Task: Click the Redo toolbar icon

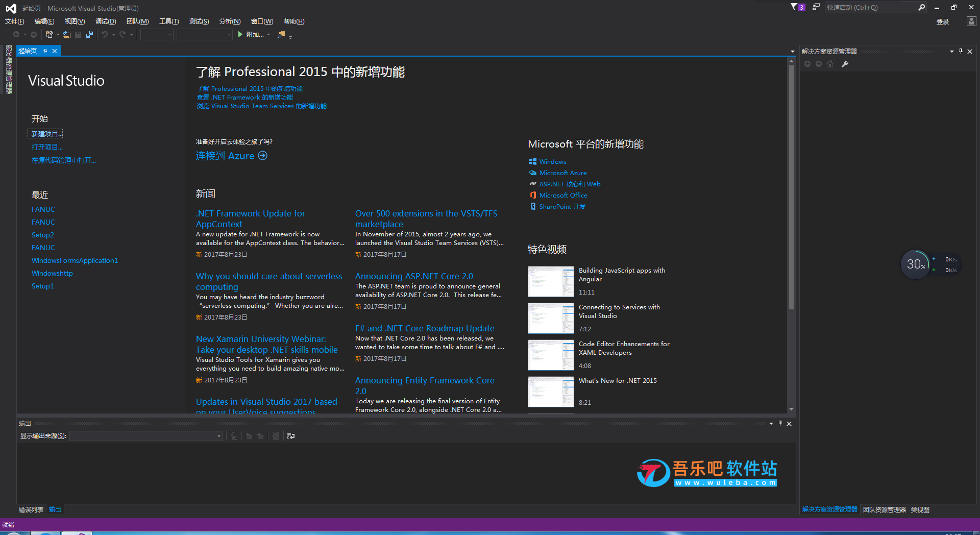Action: 122,35
